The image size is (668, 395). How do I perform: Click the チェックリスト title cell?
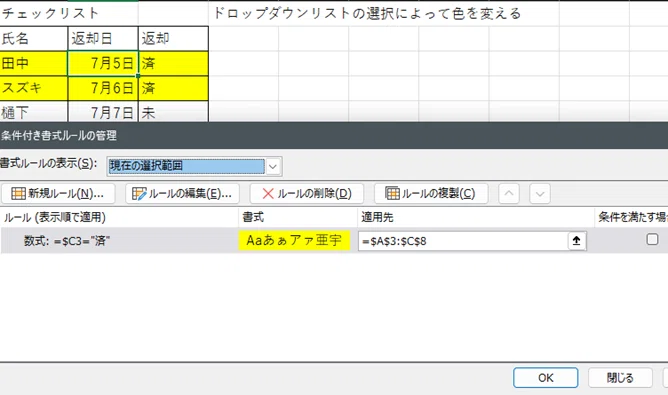tap(50, 13)
